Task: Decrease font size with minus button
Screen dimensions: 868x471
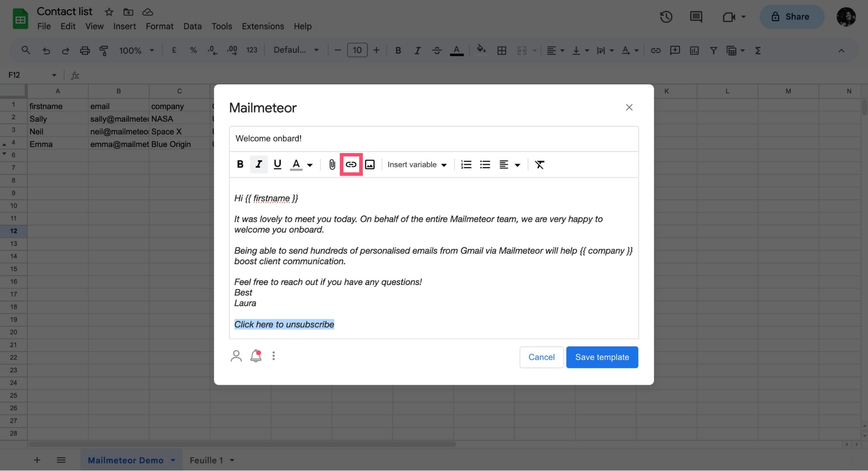Action: pos(338,50)
